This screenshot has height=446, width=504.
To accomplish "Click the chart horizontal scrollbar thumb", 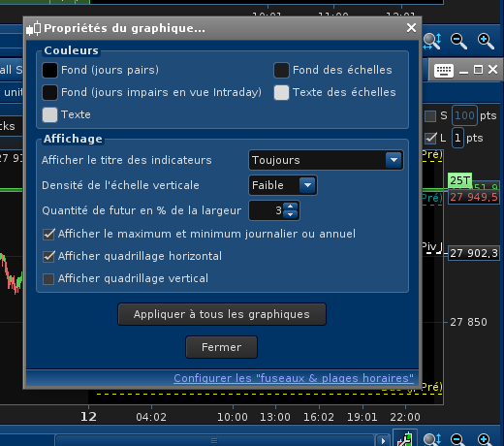I will (x=214, y=440).
